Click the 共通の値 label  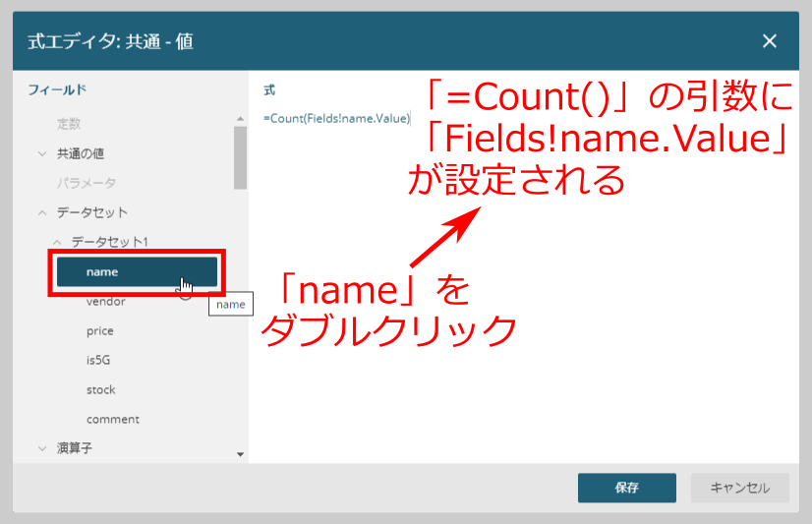point(81,153)
